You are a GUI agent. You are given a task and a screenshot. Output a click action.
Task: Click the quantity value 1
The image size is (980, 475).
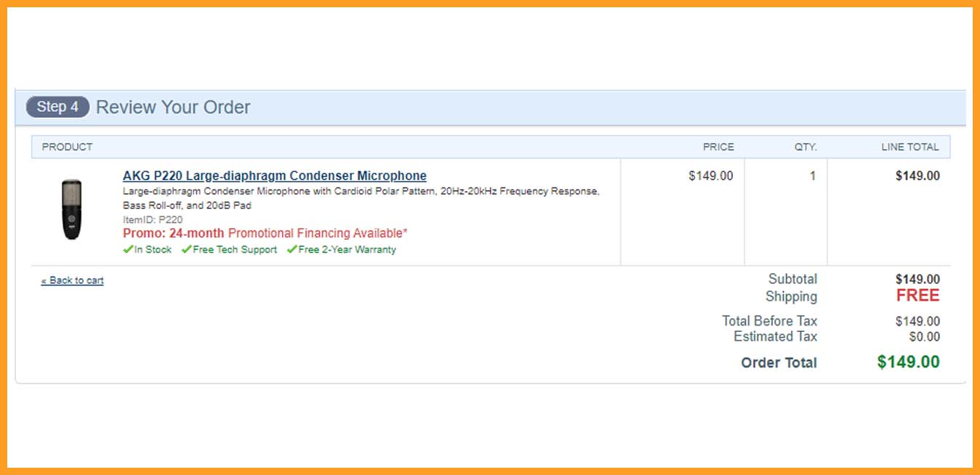(813, 176)
